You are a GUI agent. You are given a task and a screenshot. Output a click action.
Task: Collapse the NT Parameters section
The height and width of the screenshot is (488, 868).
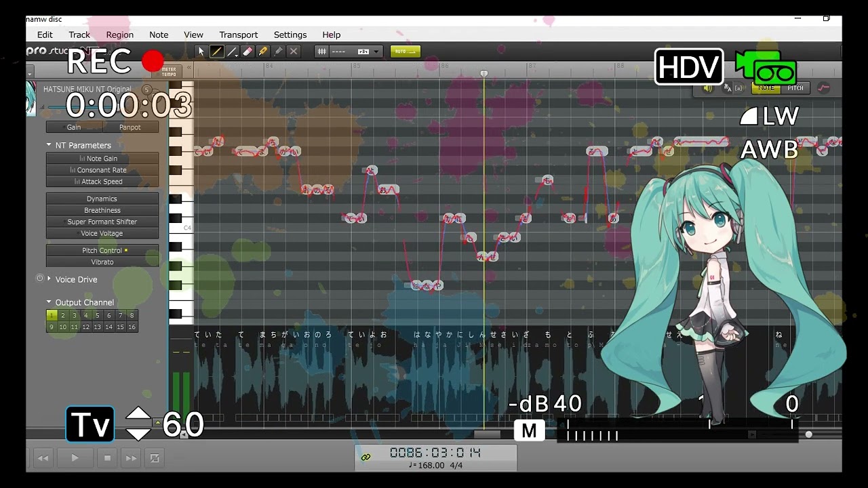pos(49,145)
